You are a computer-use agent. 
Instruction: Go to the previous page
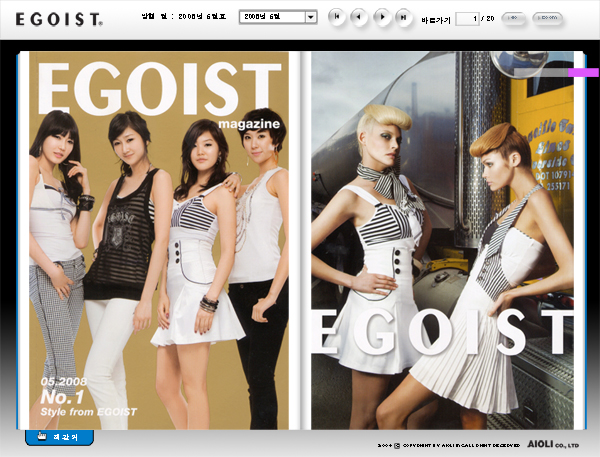(x=359, y=17)
